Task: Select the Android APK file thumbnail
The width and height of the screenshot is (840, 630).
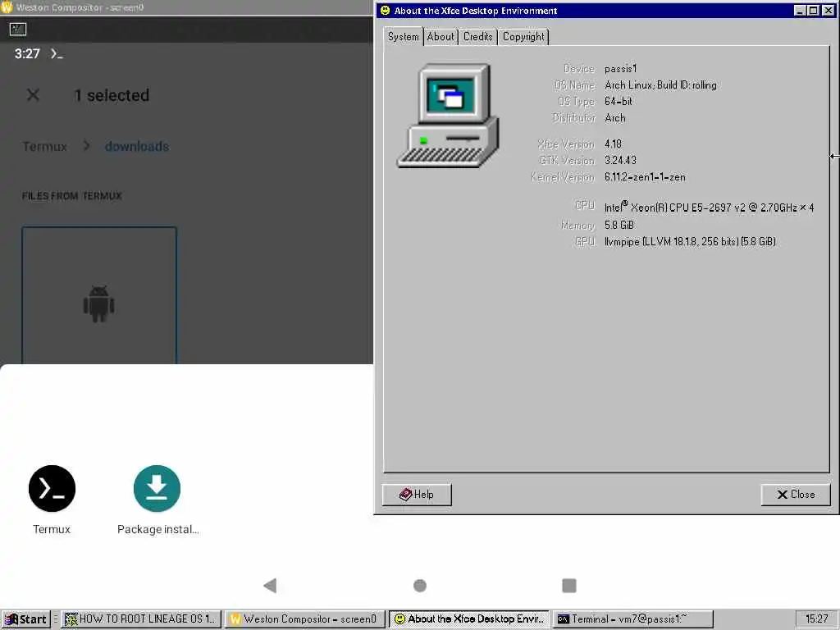Action: tap(99, 295)
